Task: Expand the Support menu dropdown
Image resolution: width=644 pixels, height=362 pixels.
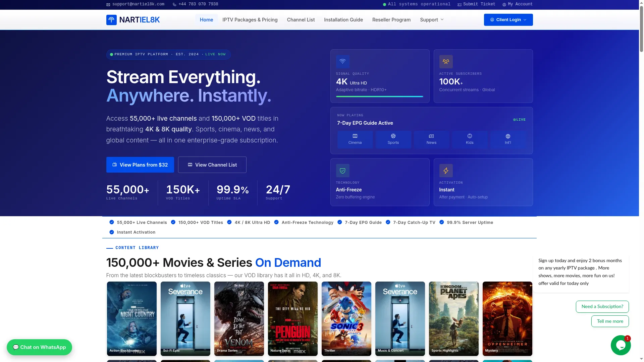Action: 432,20
